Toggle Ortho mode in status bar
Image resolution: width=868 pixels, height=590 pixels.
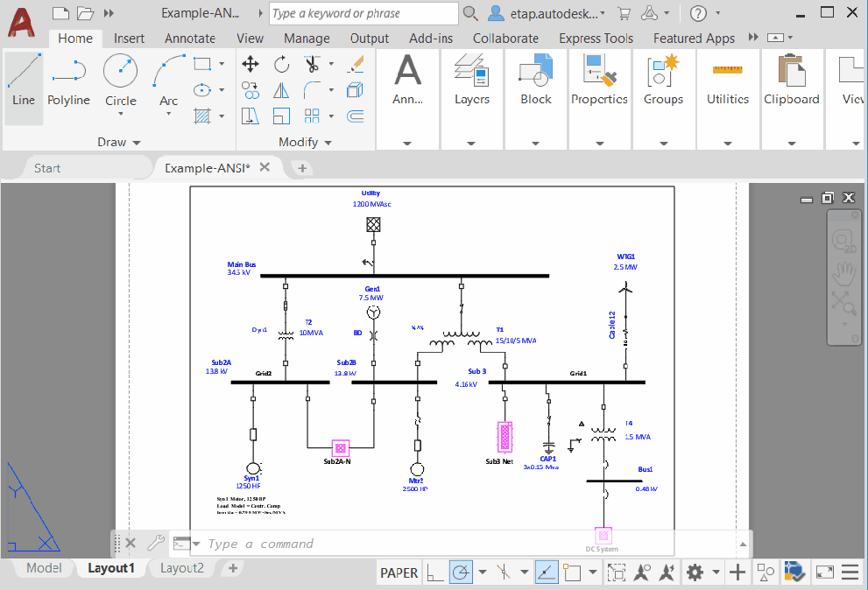pyautogui.click(x=434, y=572)
